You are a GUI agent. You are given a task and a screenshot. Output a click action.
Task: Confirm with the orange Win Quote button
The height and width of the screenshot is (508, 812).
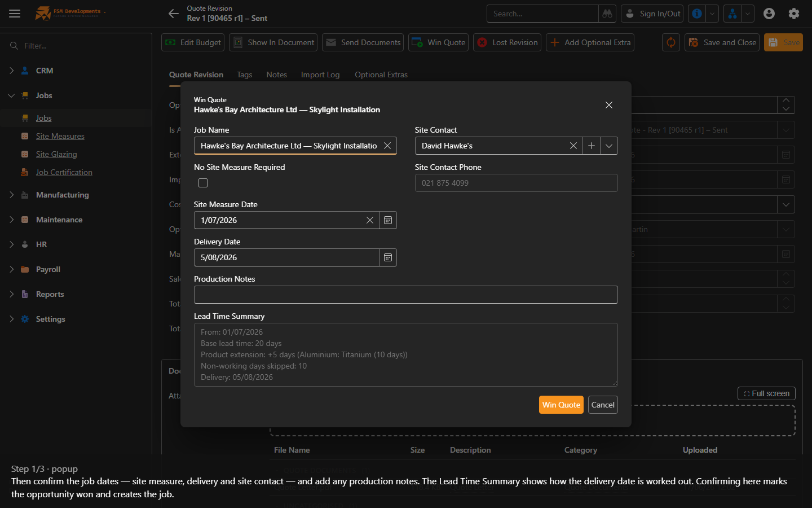tap(561, 405)
